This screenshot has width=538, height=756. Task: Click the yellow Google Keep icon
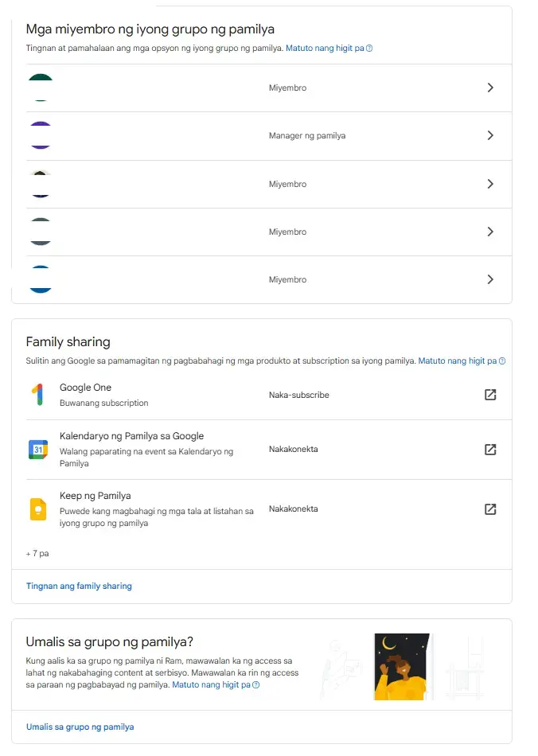coord(38,509)
